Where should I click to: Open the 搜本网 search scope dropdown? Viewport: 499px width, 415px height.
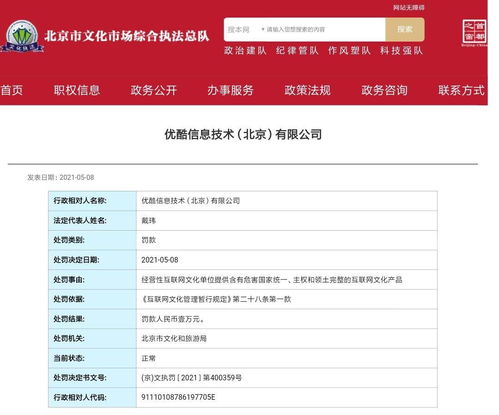pos(246,30)
